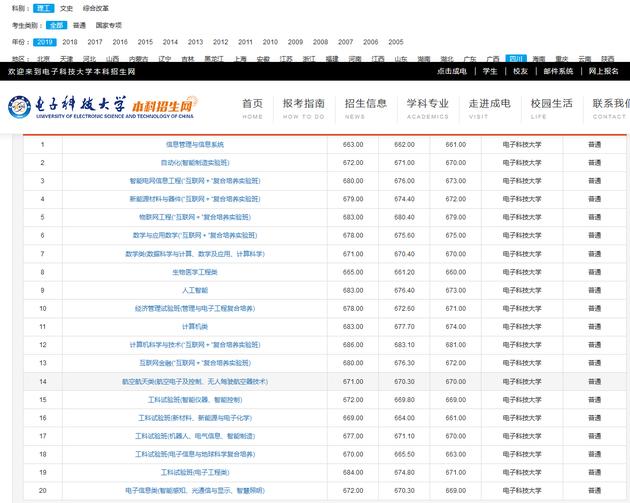This screenshot has height=503, width=630.
Task: Open 计算机科学与技术 experimental class link
Action: tap(195, 345)
